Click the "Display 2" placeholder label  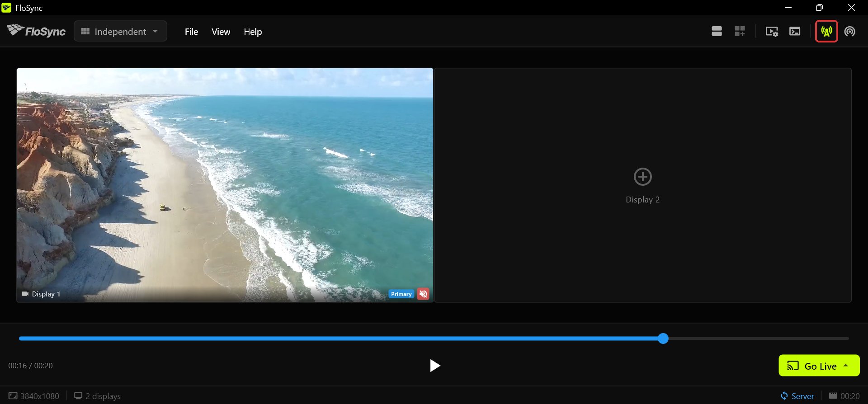point(642,200)
